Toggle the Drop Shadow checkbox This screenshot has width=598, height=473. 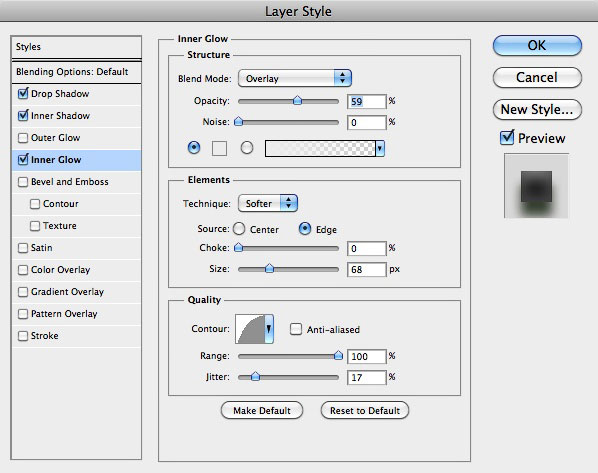coord(23,94)
